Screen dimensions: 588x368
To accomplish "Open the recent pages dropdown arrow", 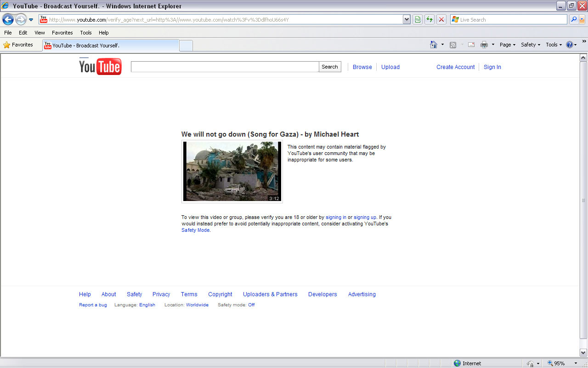I will coord(31,20).
